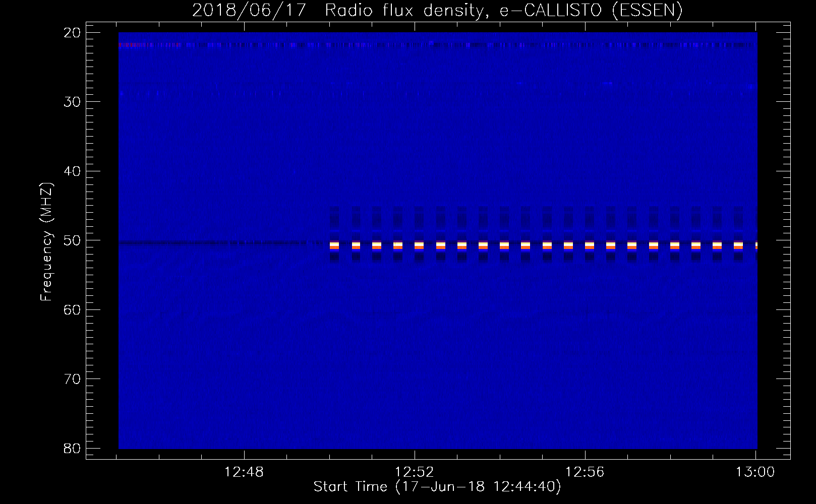Click the last bright burst near 13:00
This screenshot has width=816, height=504.
point(756,245)
